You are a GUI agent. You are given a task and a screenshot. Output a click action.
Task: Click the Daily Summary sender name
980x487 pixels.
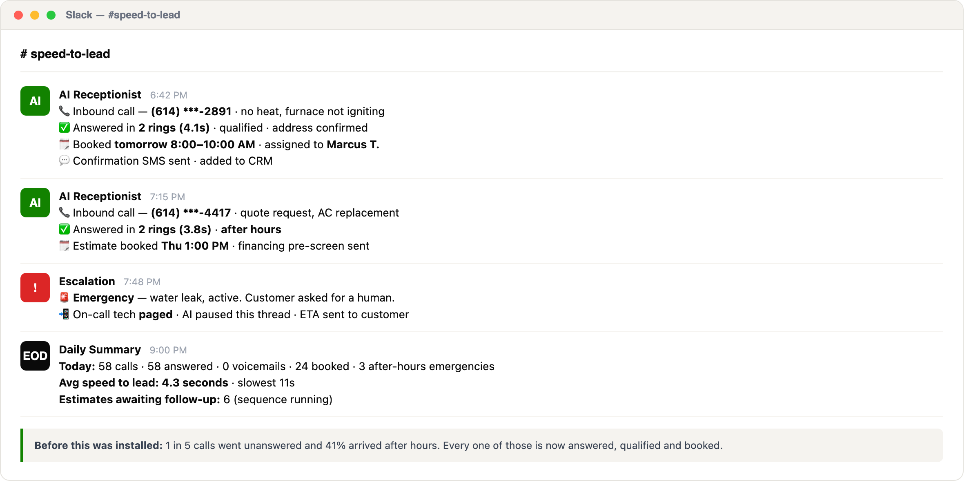point(100,350)
